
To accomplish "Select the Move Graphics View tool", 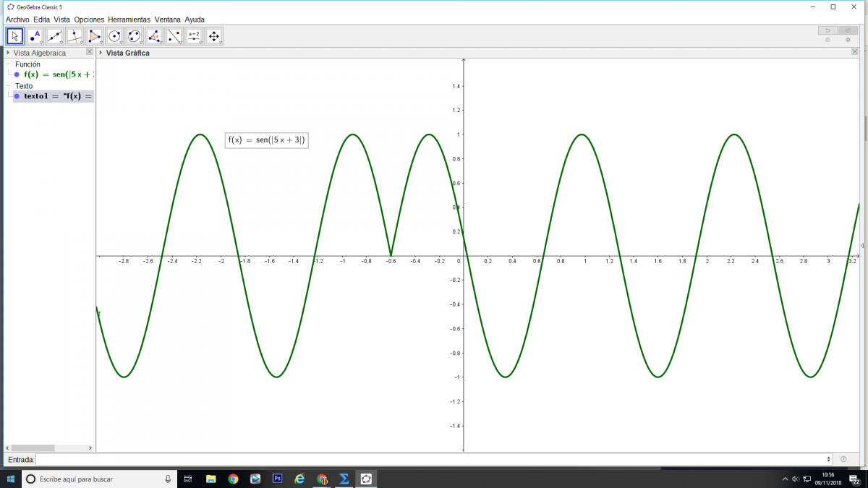I will point(213,36).
